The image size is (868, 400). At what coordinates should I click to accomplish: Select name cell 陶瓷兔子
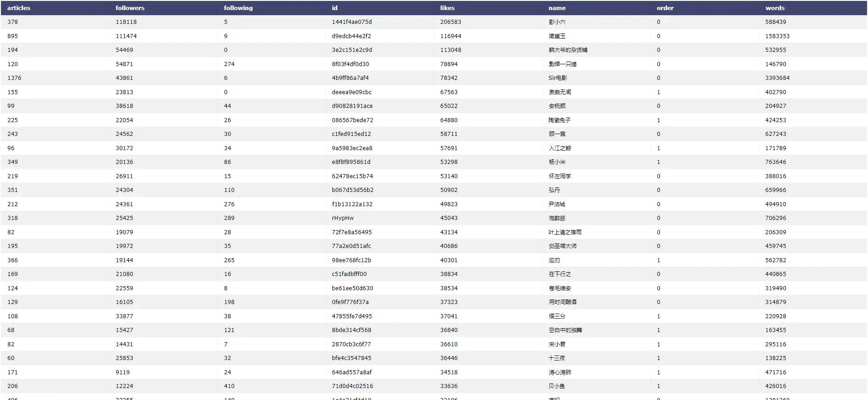560,120
